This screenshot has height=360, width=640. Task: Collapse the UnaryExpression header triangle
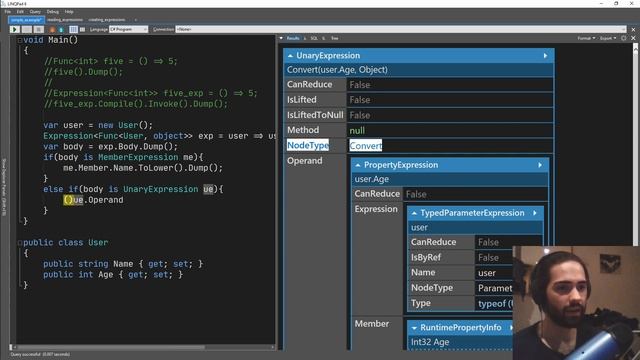(290, 56)
